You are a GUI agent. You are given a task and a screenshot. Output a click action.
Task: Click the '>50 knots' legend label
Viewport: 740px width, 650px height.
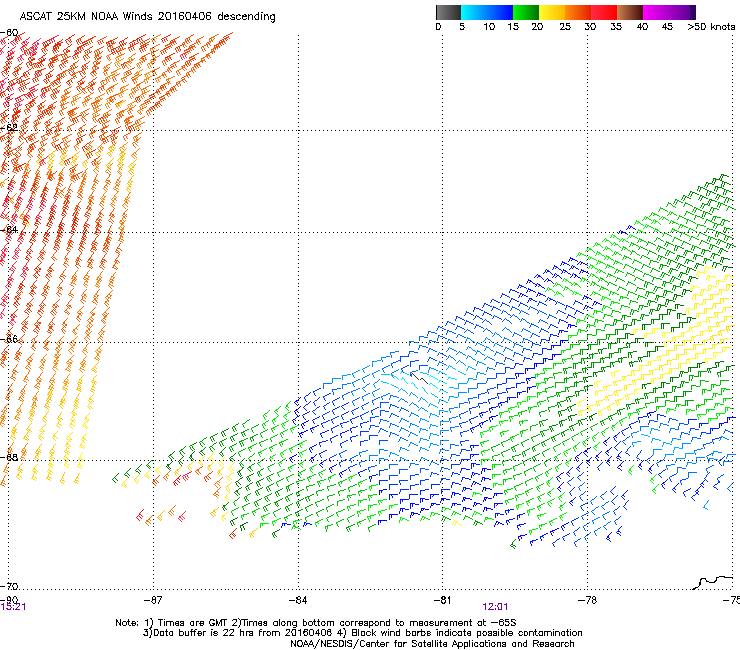(711, 27)
